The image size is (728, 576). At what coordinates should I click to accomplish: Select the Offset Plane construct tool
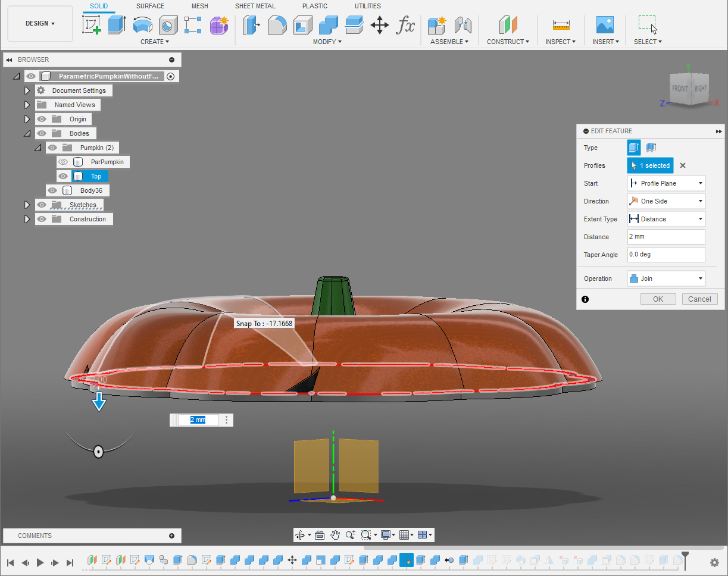(508, 25)
